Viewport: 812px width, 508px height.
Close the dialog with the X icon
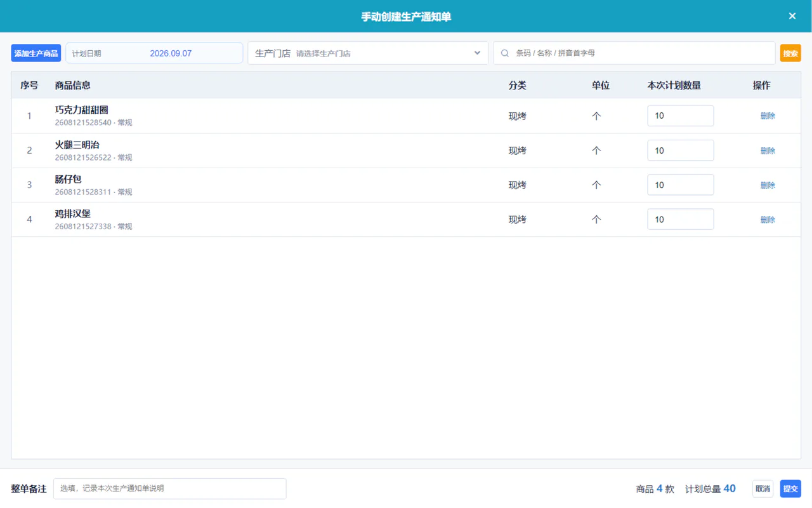(792, 16)
